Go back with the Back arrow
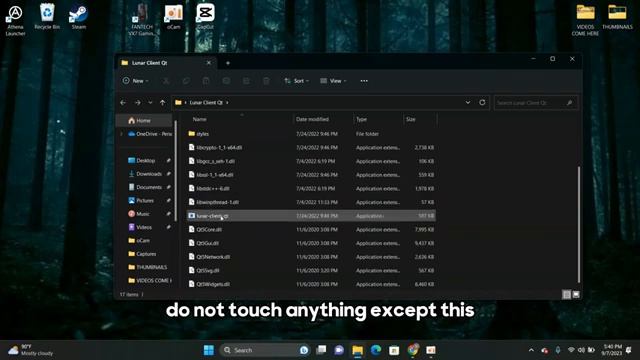 123,102
